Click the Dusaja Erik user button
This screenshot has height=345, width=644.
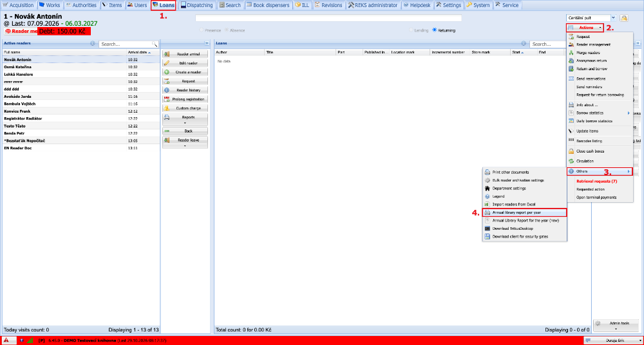(612, 340)
